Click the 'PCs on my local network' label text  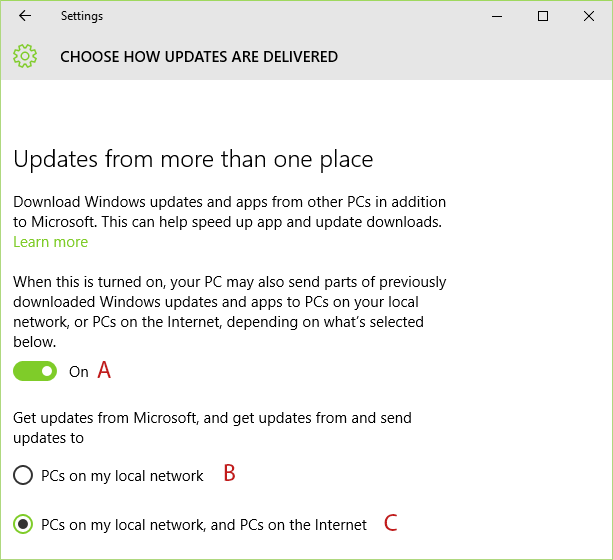[x=122, y=476]
